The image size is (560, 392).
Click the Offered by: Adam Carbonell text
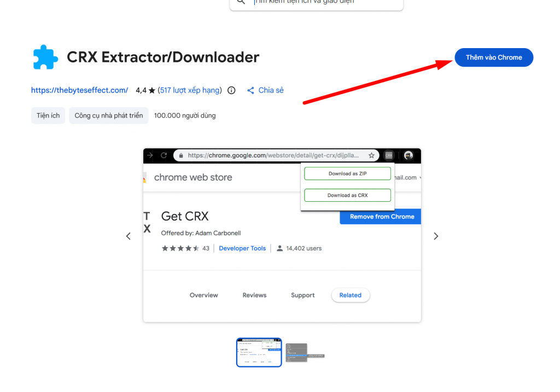pyautogui.click(x=201, y=233)
